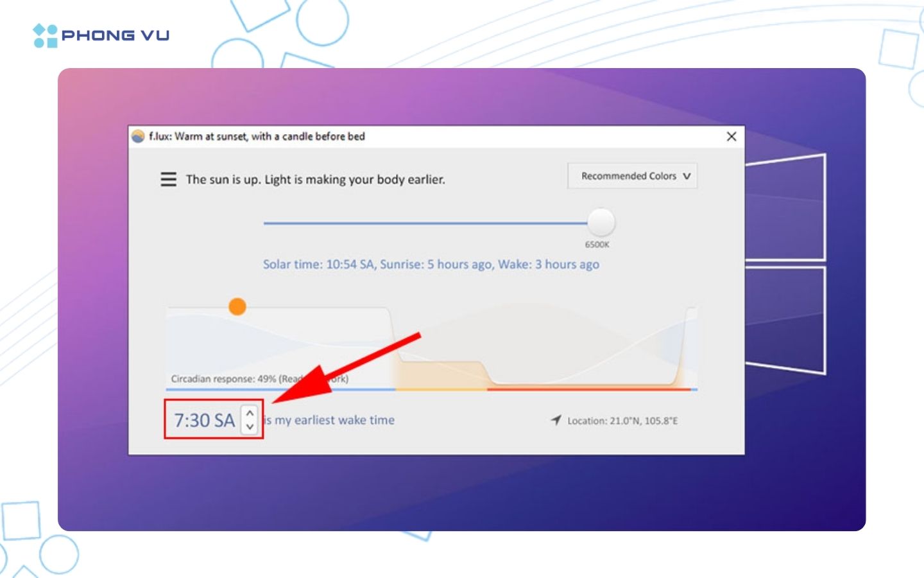Click 'The sun is up' status message
Screen dimensions: 924x578
tap(315, 180)
